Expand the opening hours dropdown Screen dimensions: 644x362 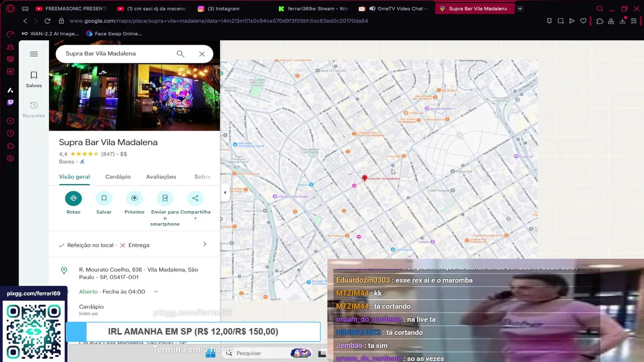(x=156, y=292)
